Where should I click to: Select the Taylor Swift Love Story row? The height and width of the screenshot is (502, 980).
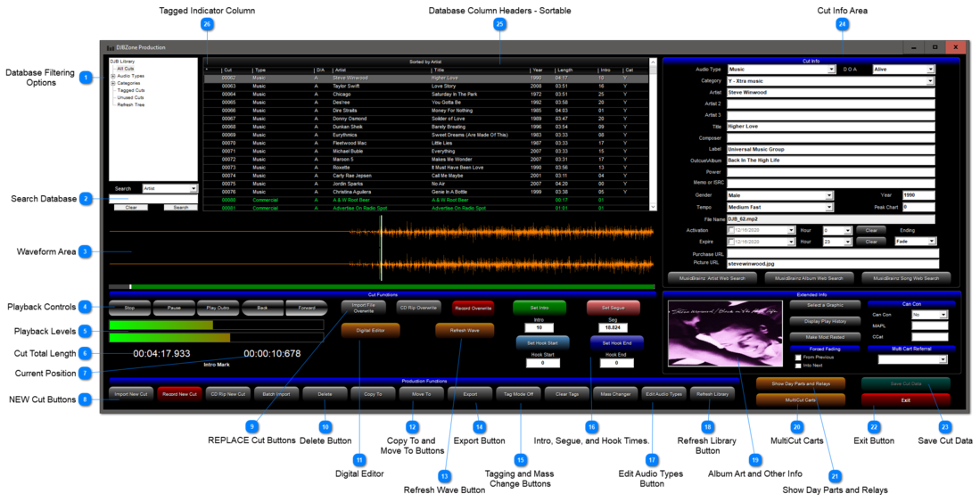[425, 86]
